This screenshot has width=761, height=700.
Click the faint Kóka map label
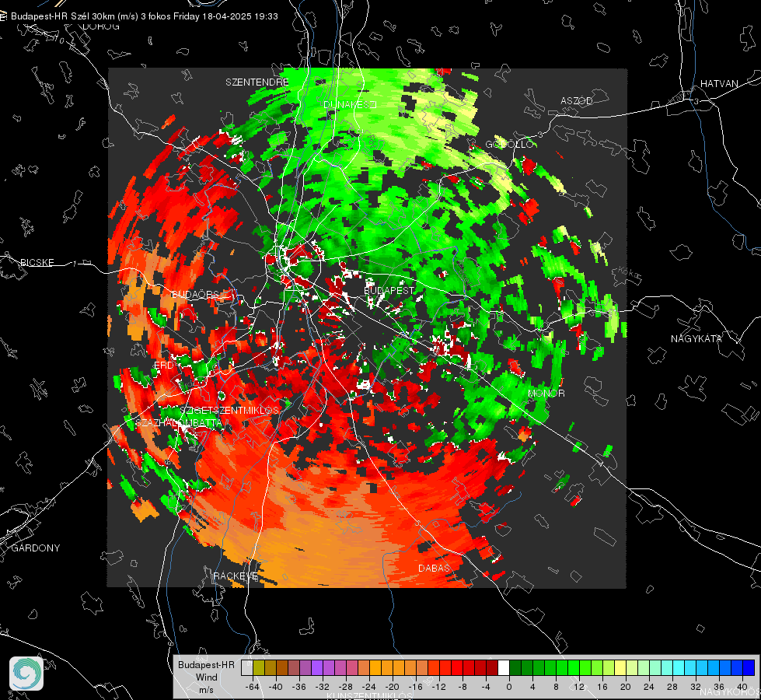[x=629, y=274]
